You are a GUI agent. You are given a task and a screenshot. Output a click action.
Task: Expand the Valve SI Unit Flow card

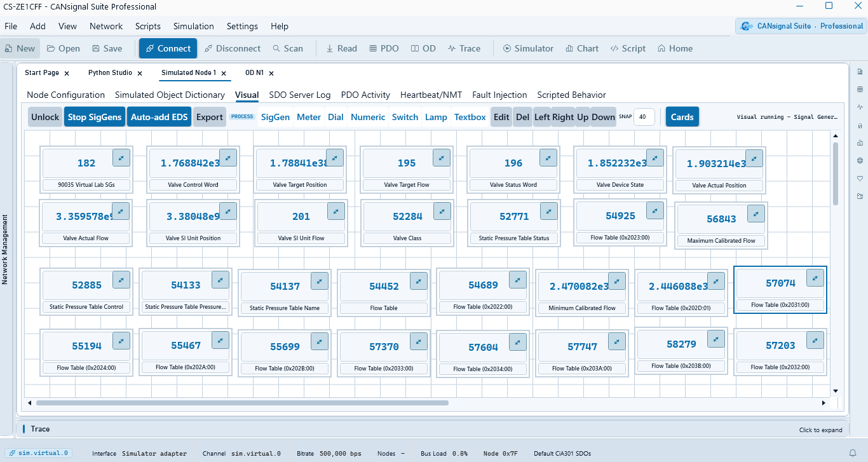(336, 211)
